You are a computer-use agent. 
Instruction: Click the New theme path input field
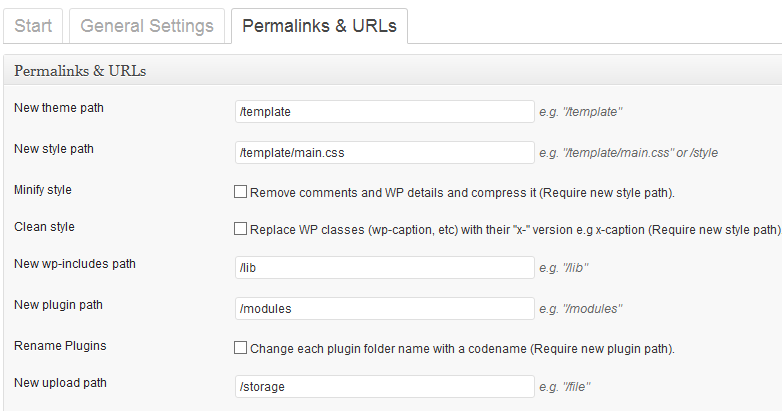click(x=383, y=112)
